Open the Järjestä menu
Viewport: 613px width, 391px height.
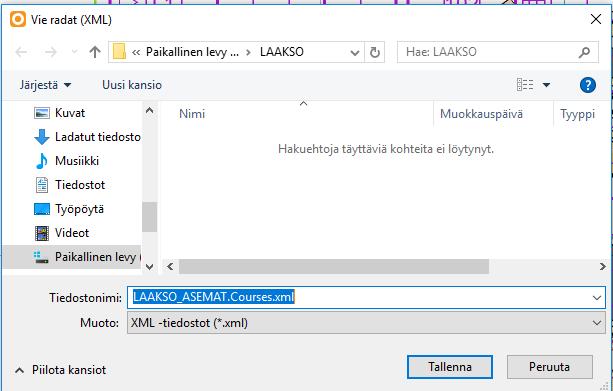(45, 85)
